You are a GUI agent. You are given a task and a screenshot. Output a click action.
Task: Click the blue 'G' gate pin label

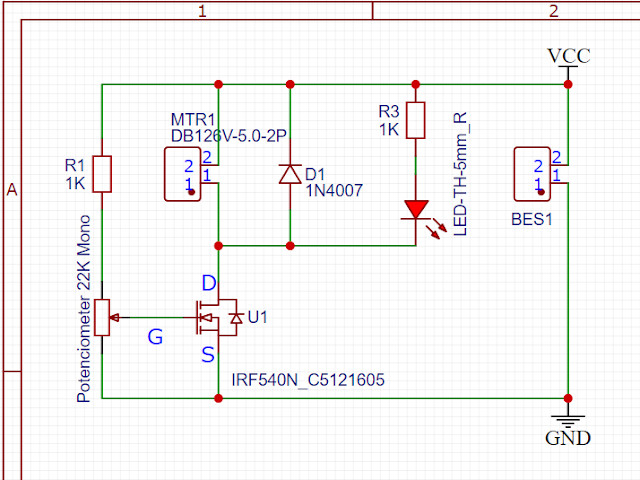pyautogui.click(x=155, y=337)
